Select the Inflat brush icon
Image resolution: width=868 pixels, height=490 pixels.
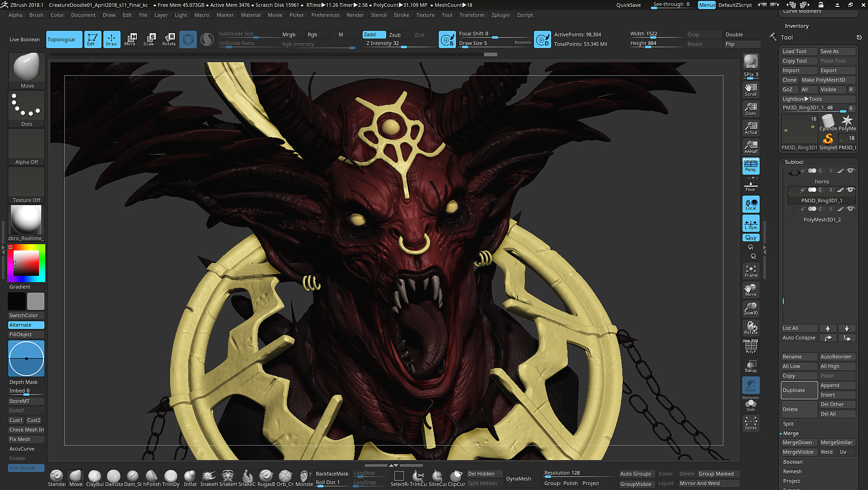[x=190, y=479]
